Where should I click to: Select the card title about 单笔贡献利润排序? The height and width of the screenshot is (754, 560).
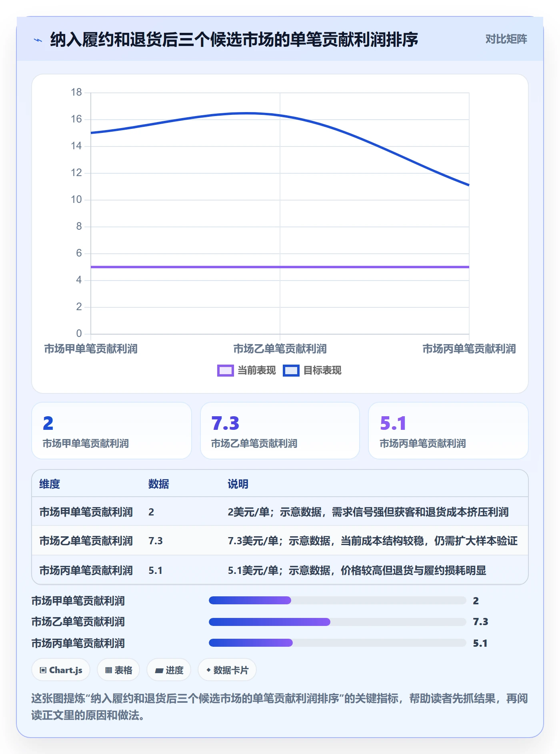click(x=234, y=40)
